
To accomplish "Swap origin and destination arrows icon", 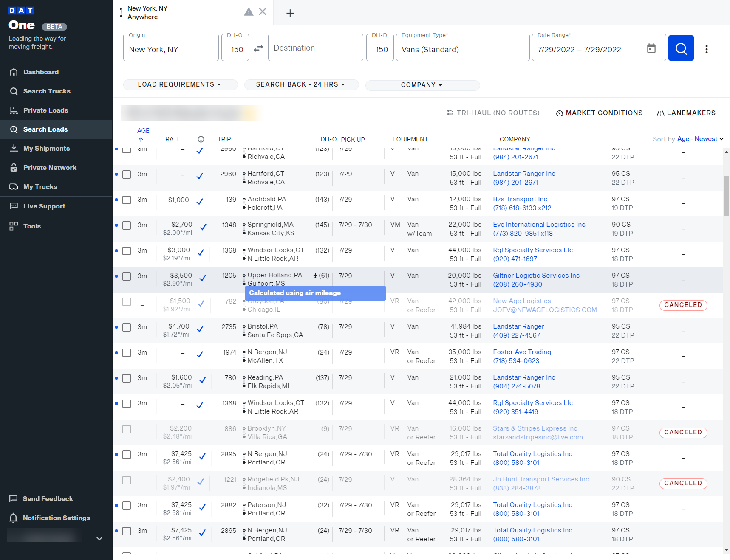I will (x=258, y=49).
